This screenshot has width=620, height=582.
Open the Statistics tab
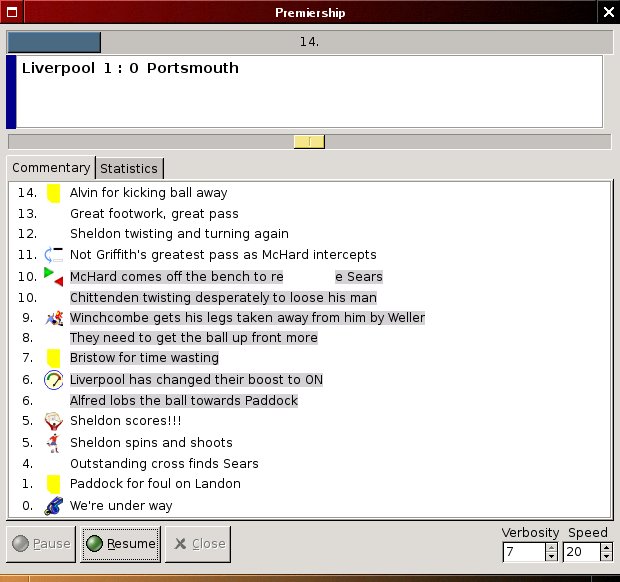pos(129,169)
